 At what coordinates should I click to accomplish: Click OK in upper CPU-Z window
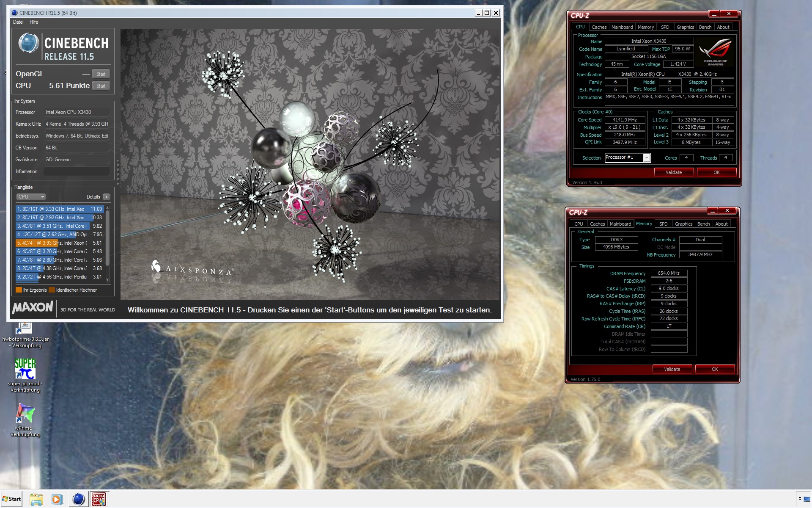[x=716, y=172]
